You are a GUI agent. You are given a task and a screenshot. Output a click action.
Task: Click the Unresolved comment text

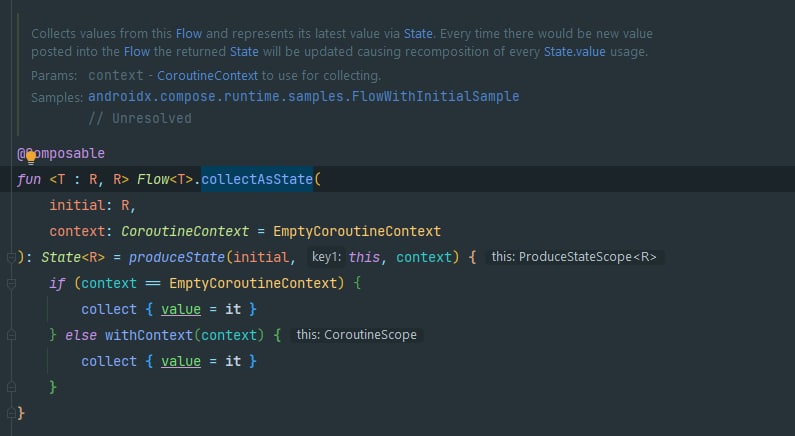click(140, 118)
